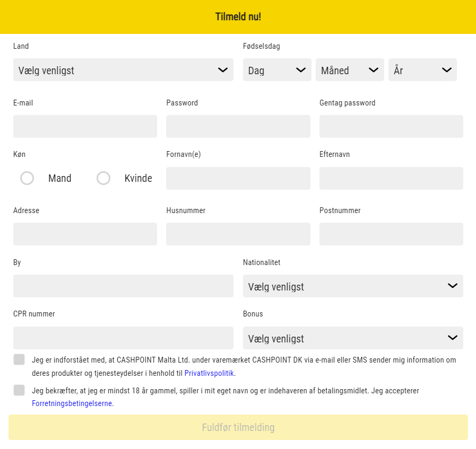Tick the marketing information consent checkbox
The height and width of the screenshot is (449, 476).
click(x=19, y=359)
